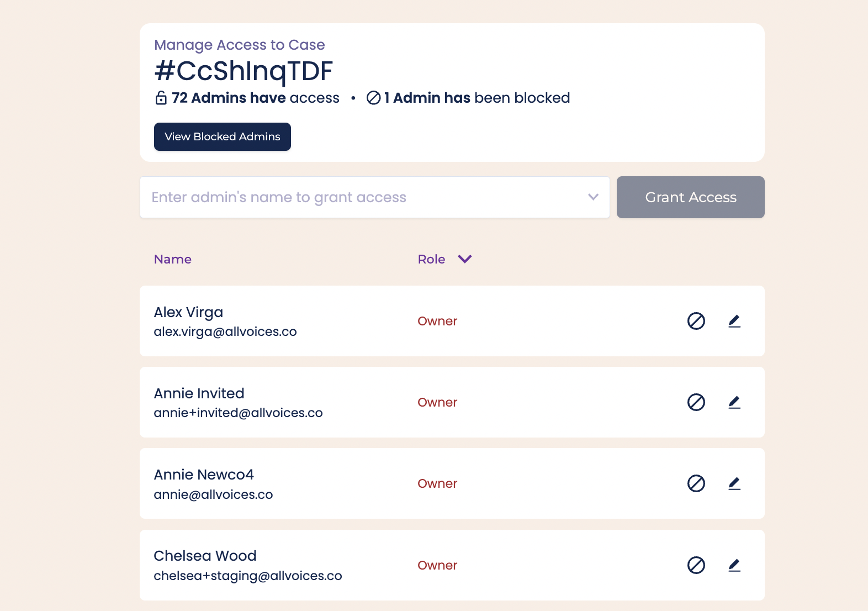Image resolution: width=868 pixels, height=611 pixels.
Task: Block access for Annie Invited
Action: click(x=696, y=402)
